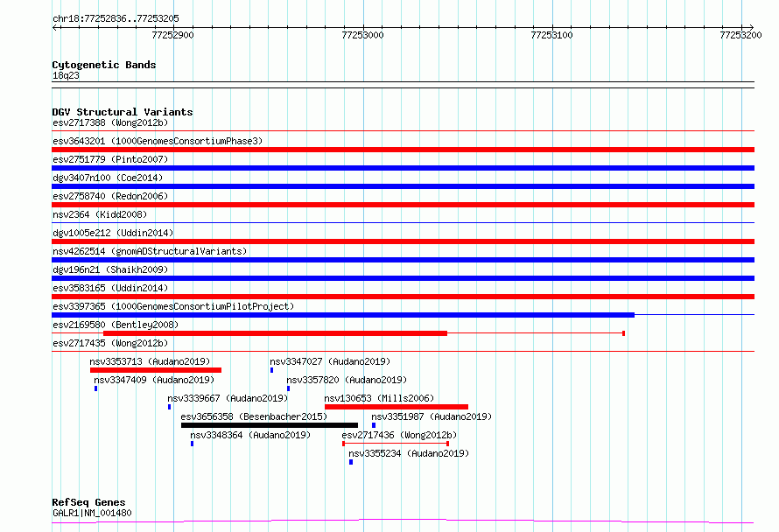Click ruler position 77253100
Viewport: 779px width, 532px height.
coord(552,35)
